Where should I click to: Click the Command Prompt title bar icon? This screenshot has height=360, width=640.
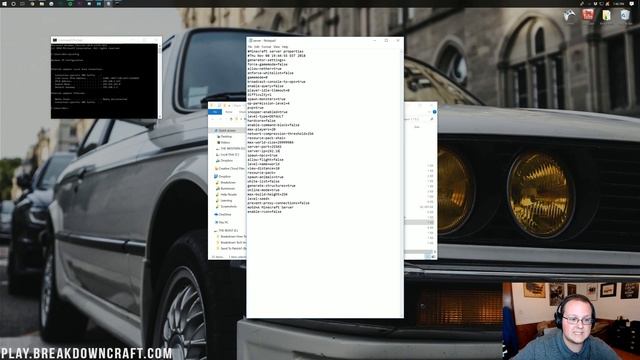tap(55, 40)
